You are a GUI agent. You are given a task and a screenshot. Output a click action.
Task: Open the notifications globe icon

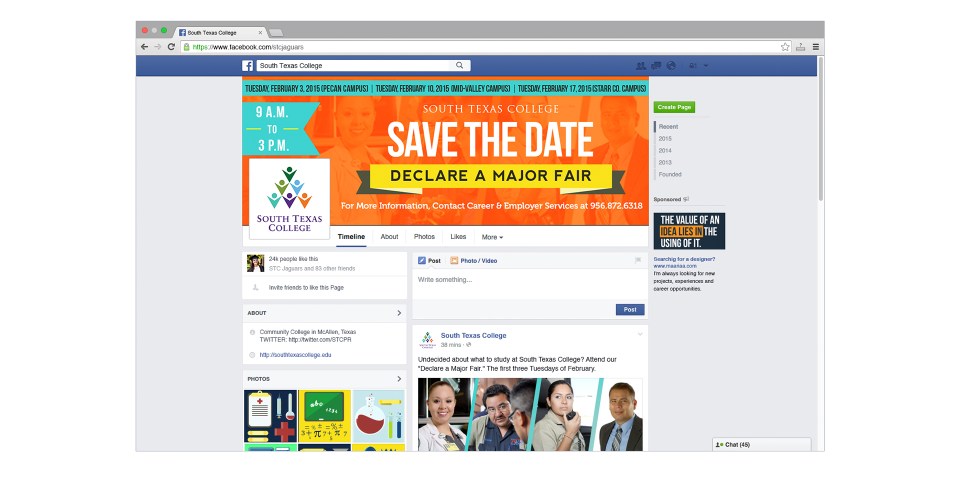pyautogui.click(x=671, y=66)
